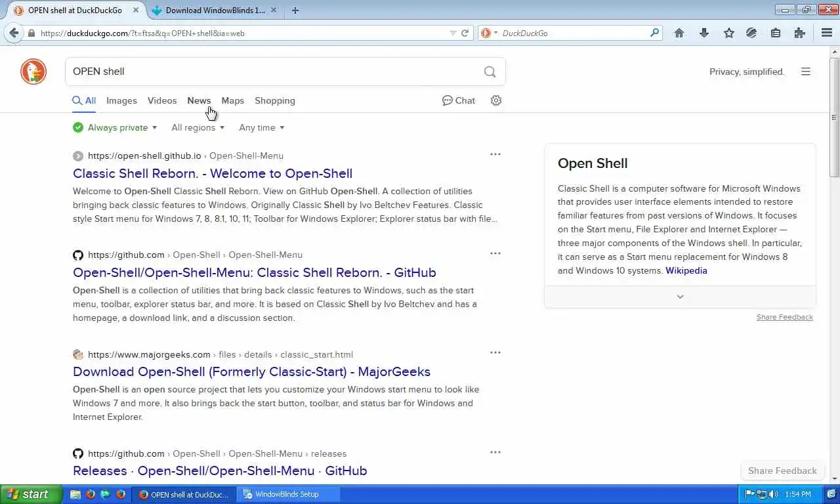This screenshot has height=504, width=840.
Task: Click the globe toolbar icon beside the bookmark star
Action: [x=751, y=33]
